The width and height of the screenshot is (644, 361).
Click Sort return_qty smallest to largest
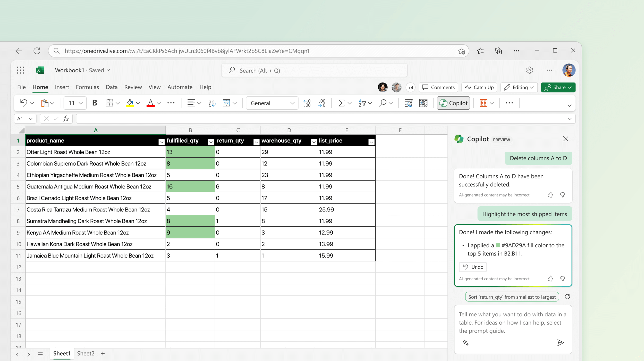(x=511, y=297)
